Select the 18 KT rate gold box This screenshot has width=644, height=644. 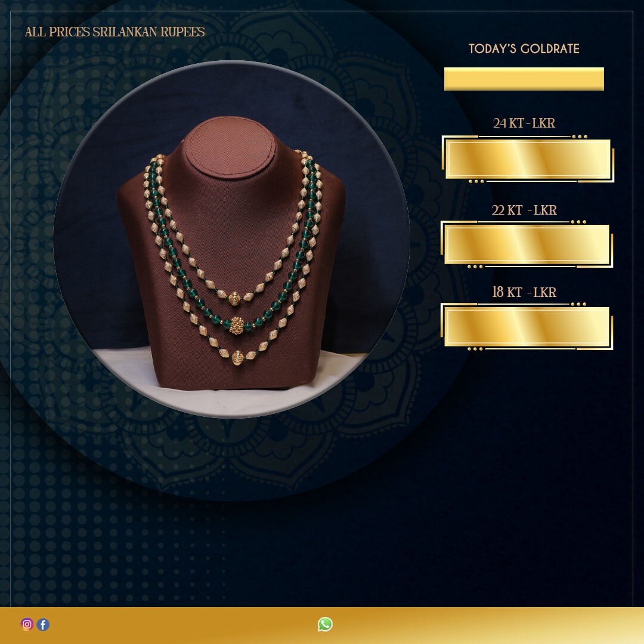click(527, 327)
